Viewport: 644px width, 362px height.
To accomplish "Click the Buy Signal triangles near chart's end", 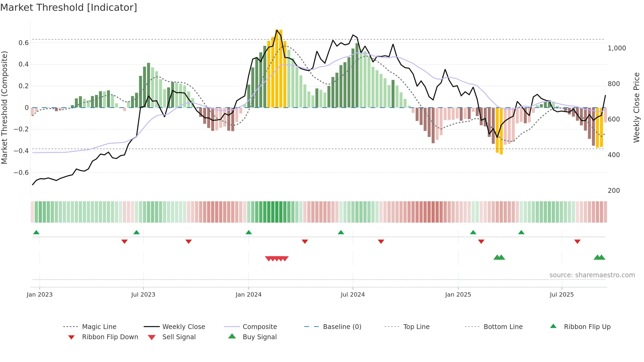I will point(599,257).
